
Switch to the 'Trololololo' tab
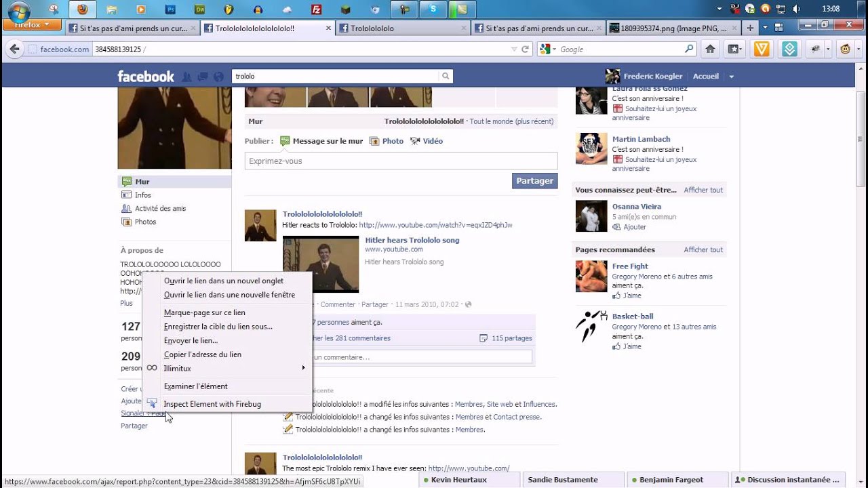coord(403,28)
